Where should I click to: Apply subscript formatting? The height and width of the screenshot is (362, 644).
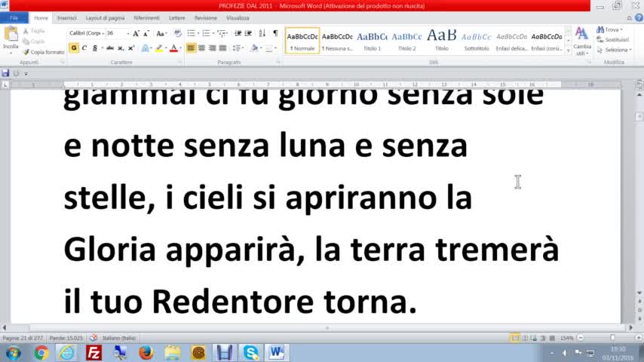pyautogui.click(x=121, y=48)
